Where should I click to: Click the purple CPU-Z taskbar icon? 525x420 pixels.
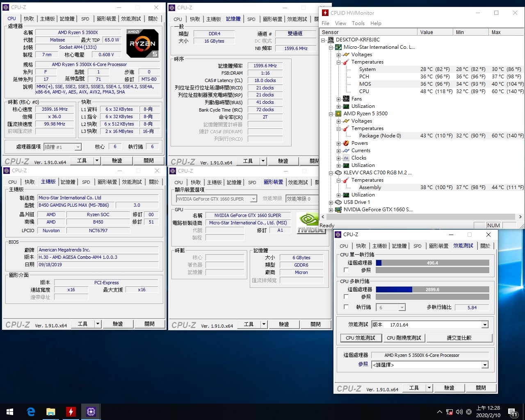[x=91, y=412]
